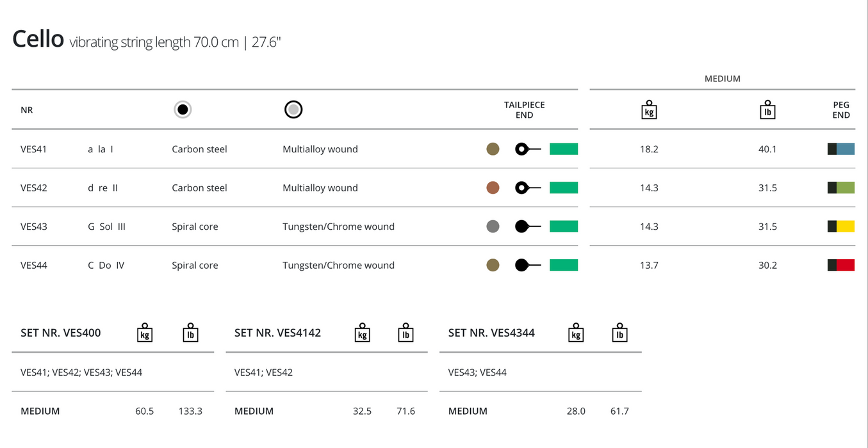Image resolution: width=868 pixels, height=448 pixels.
Task: Select the gray dot in VES43 row
Action: (x=493, y=227)
